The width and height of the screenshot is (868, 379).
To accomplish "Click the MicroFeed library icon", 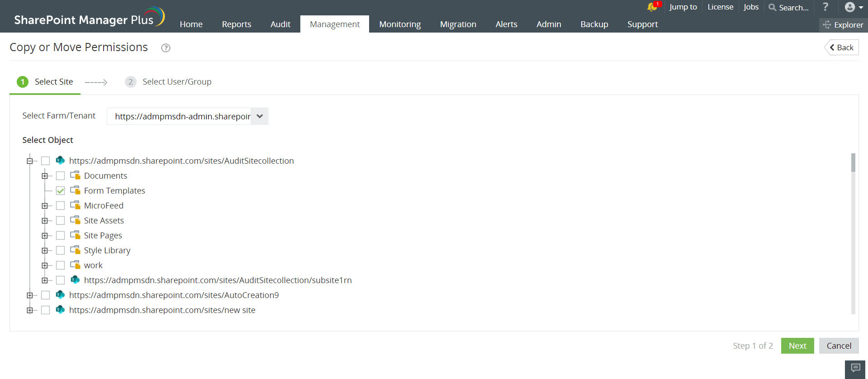I will click(x=76, y=205).
